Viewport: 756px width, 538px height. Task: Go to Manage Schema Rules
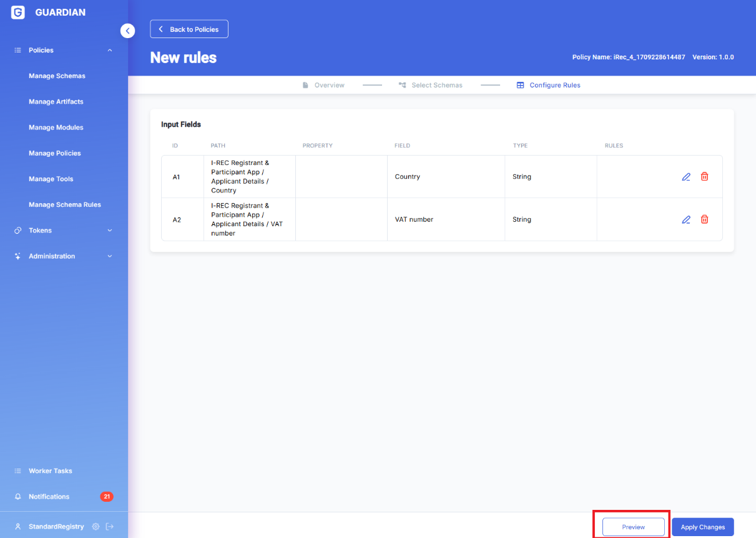(64, 204)
